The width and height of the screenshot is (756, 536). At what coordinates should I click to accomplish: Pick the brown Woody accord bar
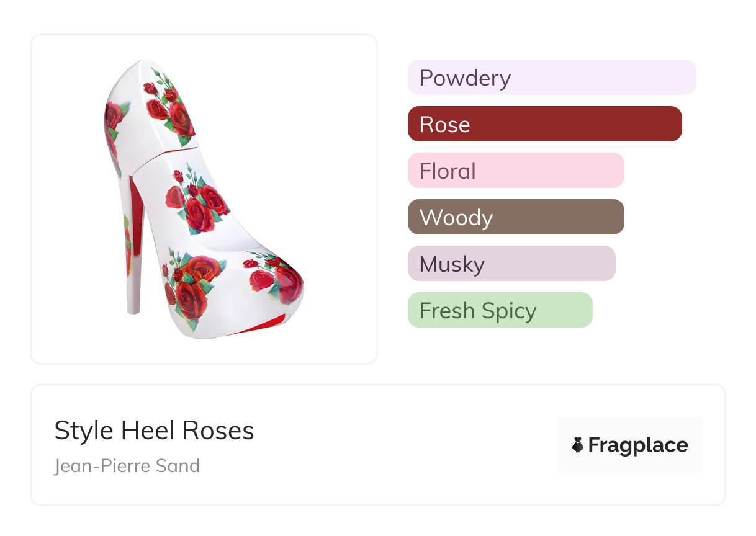515,217
